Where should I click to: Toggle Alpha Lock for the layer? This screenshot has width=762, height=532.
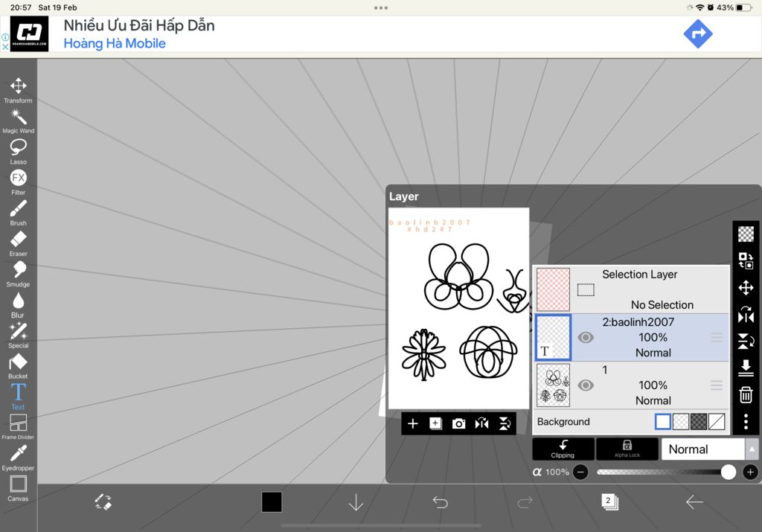[627, 449]
